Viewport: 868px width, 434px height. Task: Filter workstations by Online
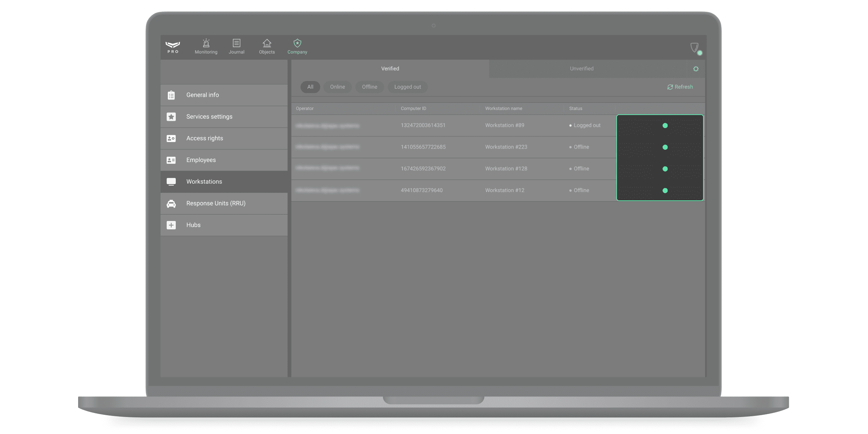[x=337, y=87]
